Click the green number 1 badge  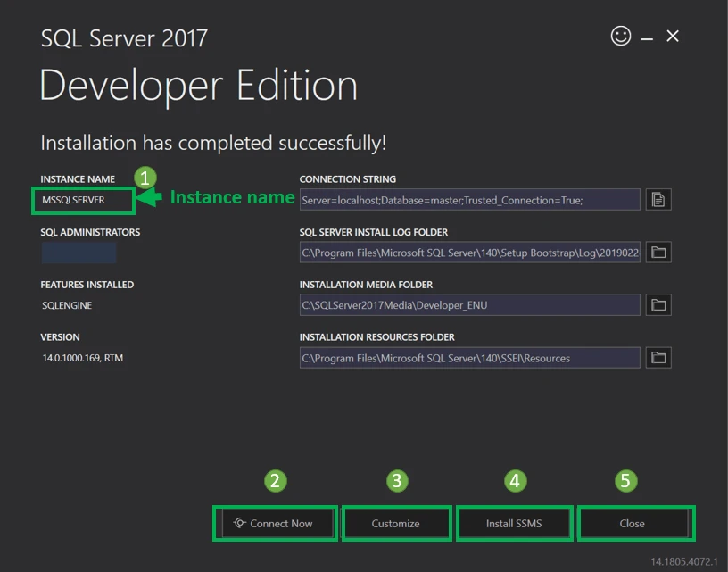145,177
